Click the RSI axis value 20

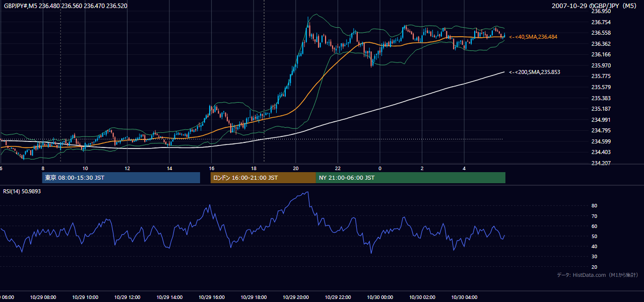[594, 267]
